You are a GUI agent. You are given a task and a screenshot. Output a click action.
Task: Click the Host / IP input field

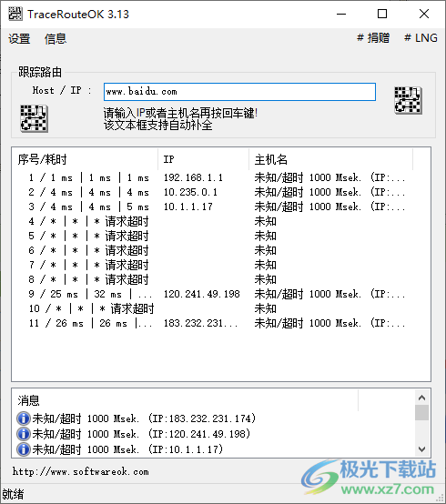[239, 92]
